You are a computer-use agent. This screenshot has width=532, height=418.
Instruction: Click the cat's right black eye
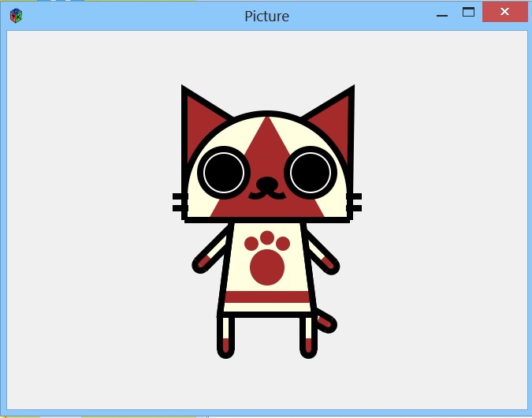pyautogui.click(x=311, y=171)
